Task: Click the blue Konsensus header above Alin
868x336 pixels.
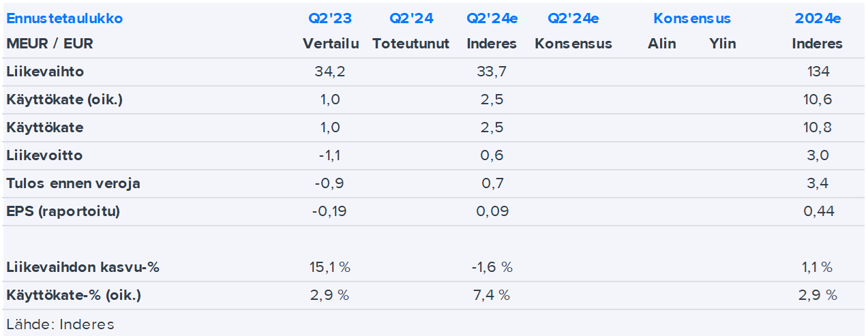Action: [x=691, y=18]
